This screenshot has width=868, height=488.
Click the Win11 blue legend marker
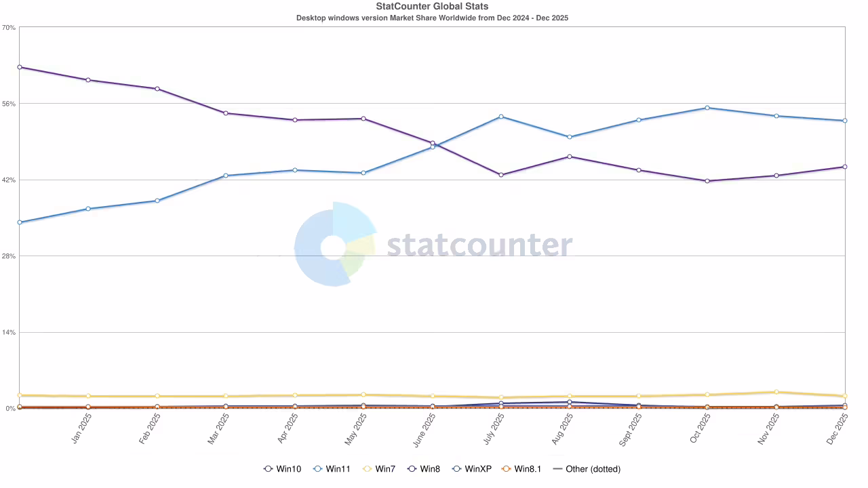tap(317, 469)
